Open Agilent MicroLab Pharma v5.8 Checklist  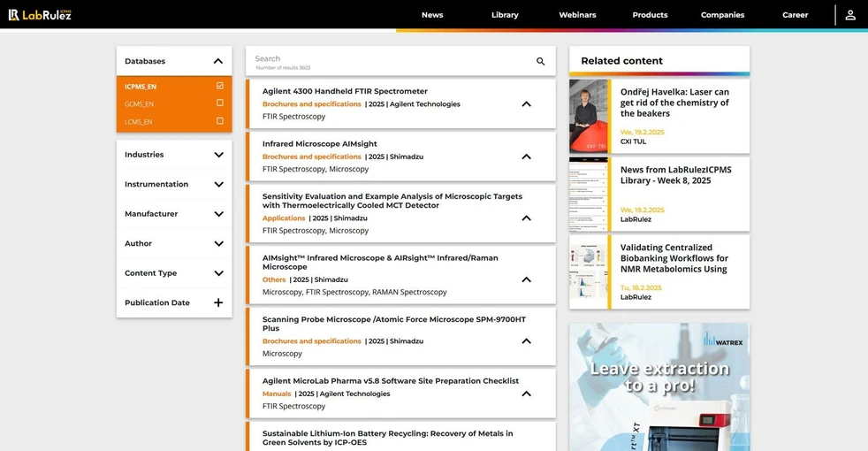point(391,381)
